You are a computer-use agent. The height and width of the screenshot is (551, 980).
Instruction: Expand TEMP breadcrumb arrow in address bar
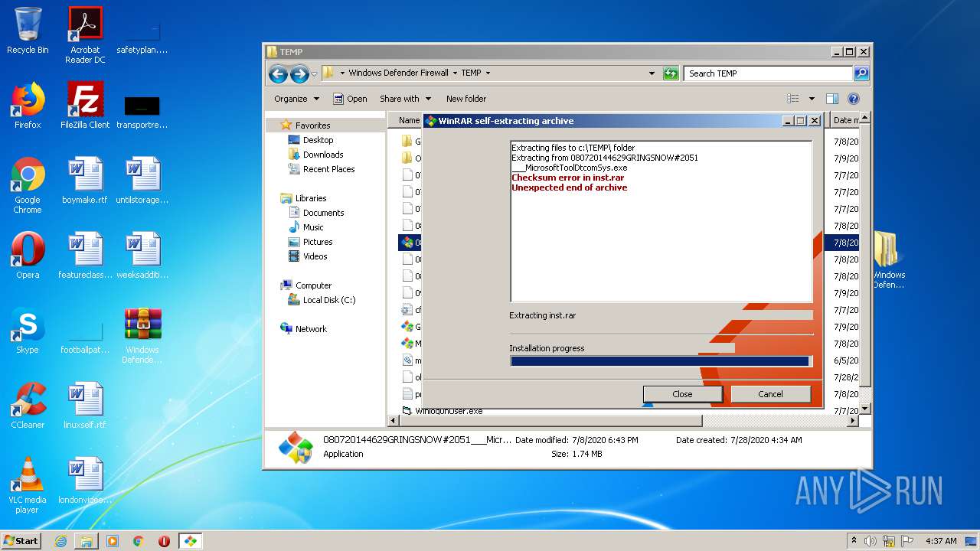pos(488,73)
